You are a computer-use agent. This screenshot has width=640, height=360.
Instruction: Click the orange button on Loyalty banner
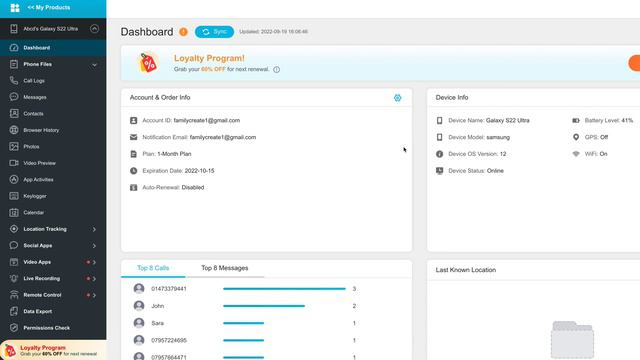[635, 63]
